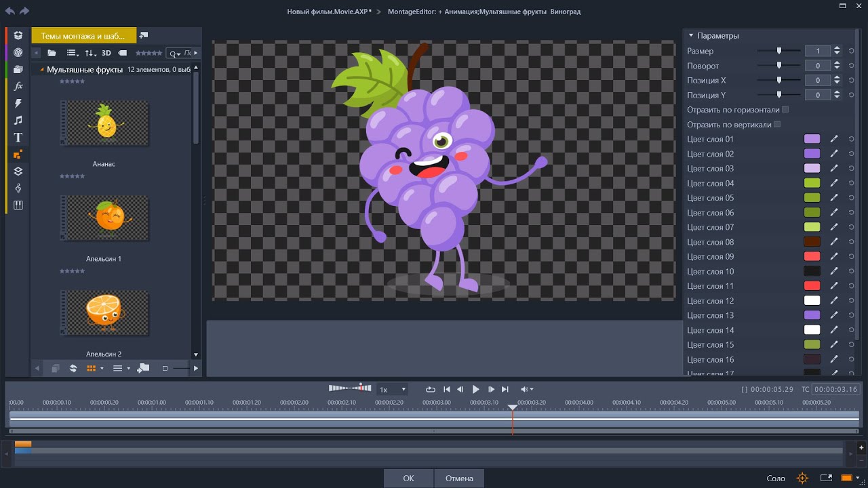Click the Отмена cancel button

point(459,479)
